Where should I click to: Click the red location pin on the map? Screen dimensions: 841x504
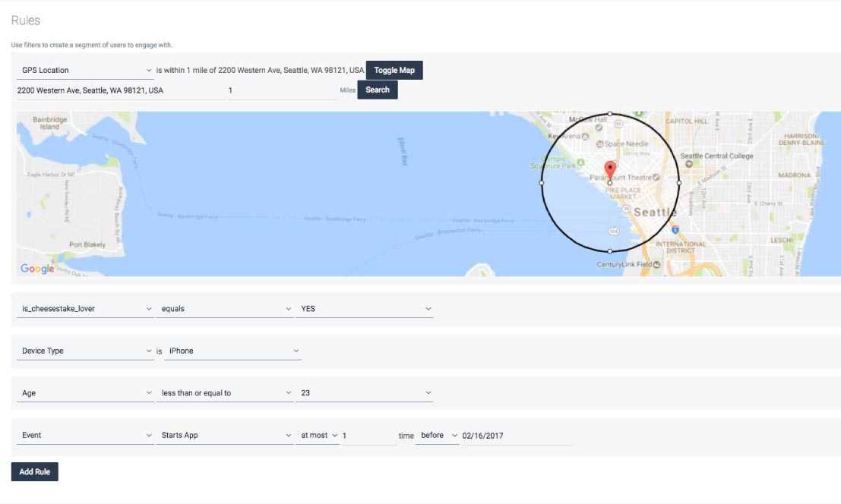pos(610,168)
